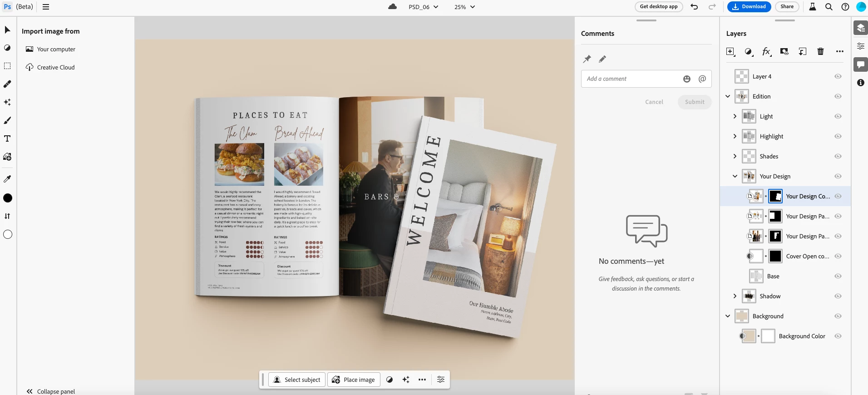Delete the selected layer with trash icon
Viewport: 868px width, 395px height.
tap(820, 52)
